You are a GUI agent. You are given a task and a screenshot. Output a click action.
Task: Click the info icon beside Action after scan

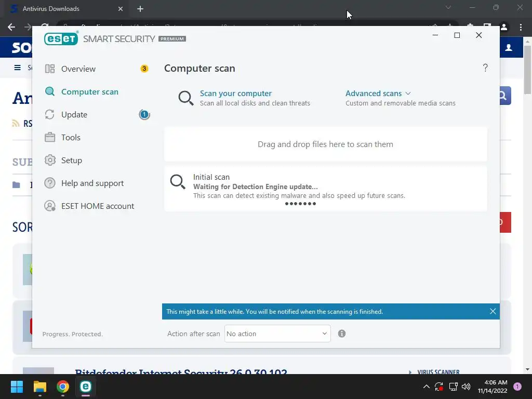pyautogui.click(x=342, y=334)
